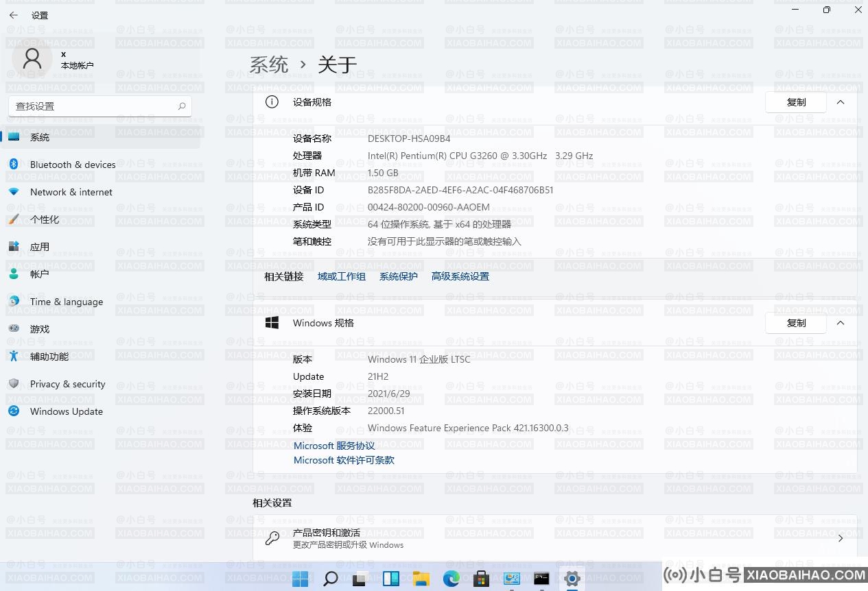
Task: Click the processor value Intel Pentium G3260
Action: [480, 156]
